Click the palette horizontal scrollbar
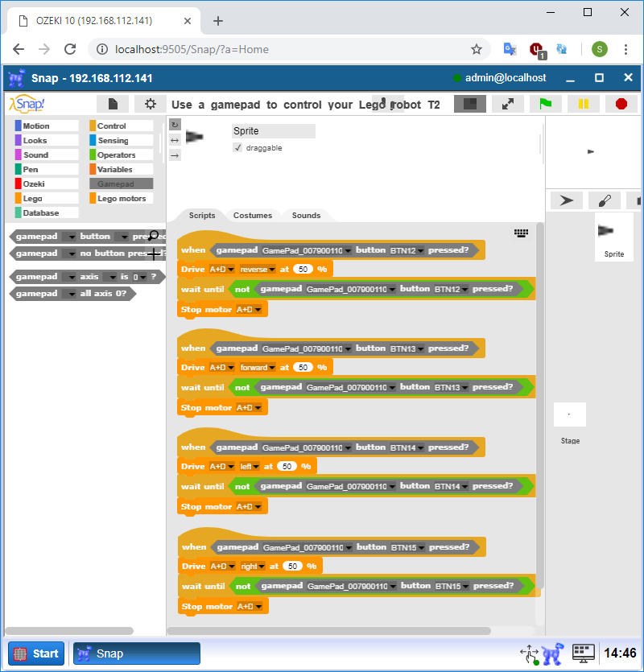This screenshot has width=644, height=672. click(x=69, y=631)
